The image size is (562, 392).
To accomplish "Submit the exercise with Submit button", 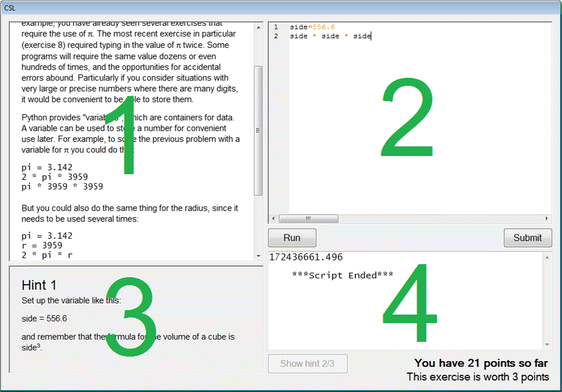I will click(528, 238).
